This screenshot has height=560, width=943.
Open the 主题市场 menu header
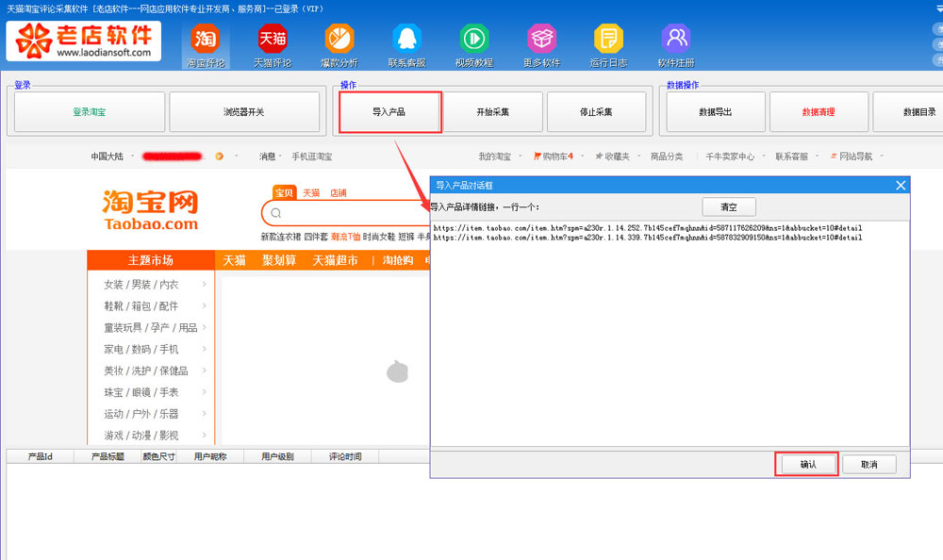pos(151,260)
